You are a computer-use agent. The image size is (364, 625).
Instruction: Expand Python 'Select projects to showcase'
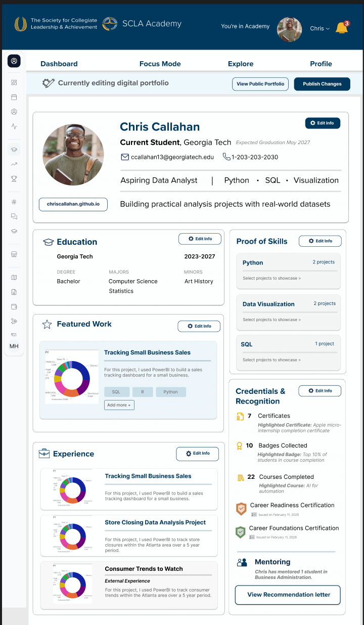[x=271, y=278]
